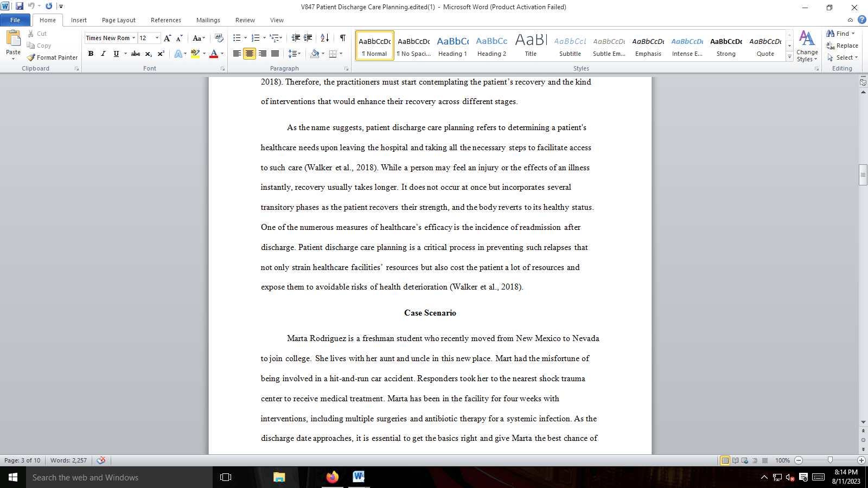Click the Grow Font icon
The image size is (868, 488).
(x=167, y=38)
